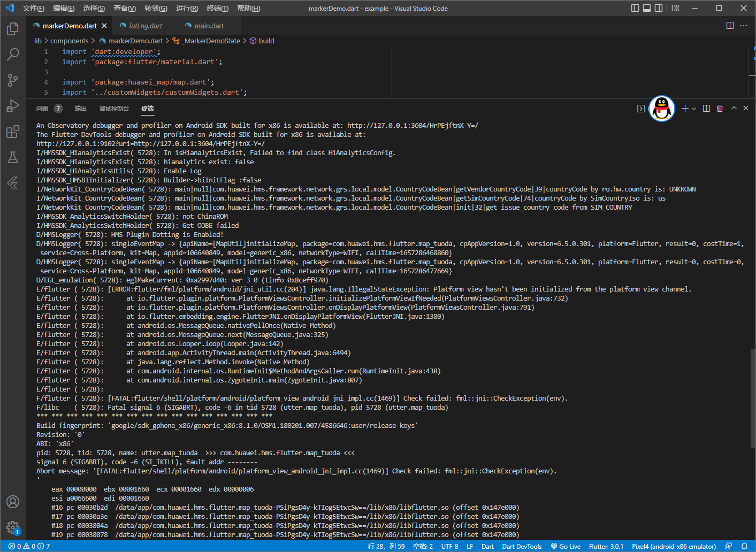Open the 转到(G) menu
The image size is (756, 552).
(x=156, y=8)
